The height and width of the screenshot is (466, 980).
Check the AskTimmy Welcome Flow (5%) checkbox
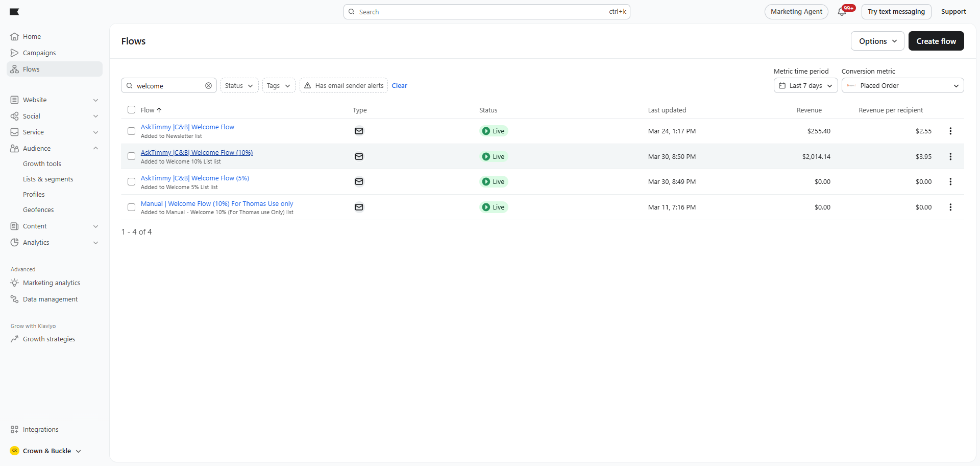(131, 181)
